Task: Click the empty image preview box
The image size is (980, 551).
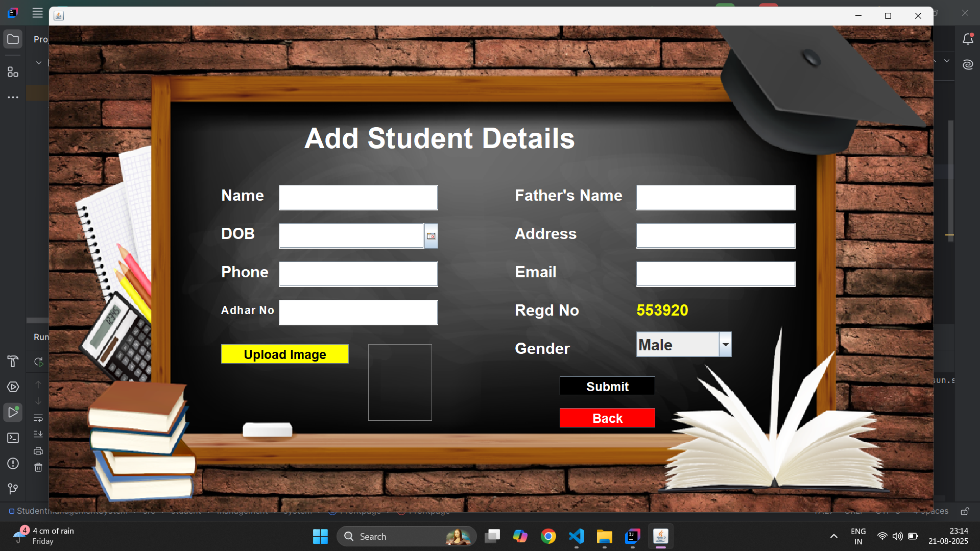Action: 400,382
